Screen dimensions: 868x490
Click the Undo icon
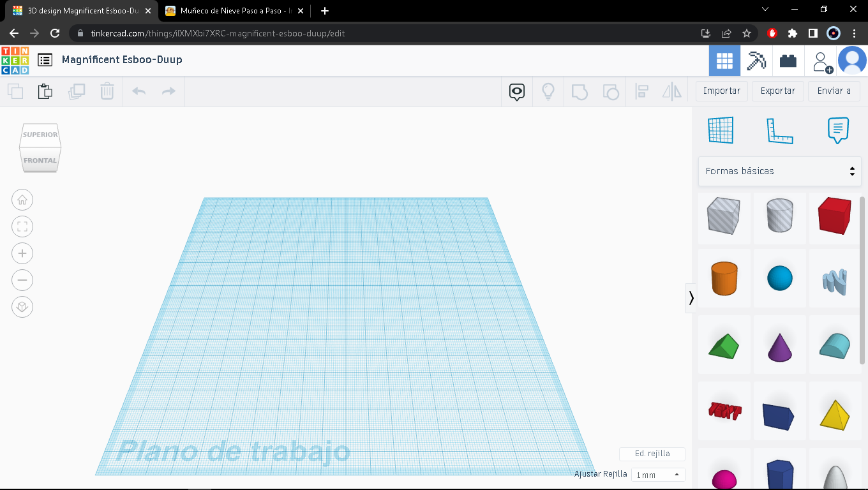pos(138,91)
